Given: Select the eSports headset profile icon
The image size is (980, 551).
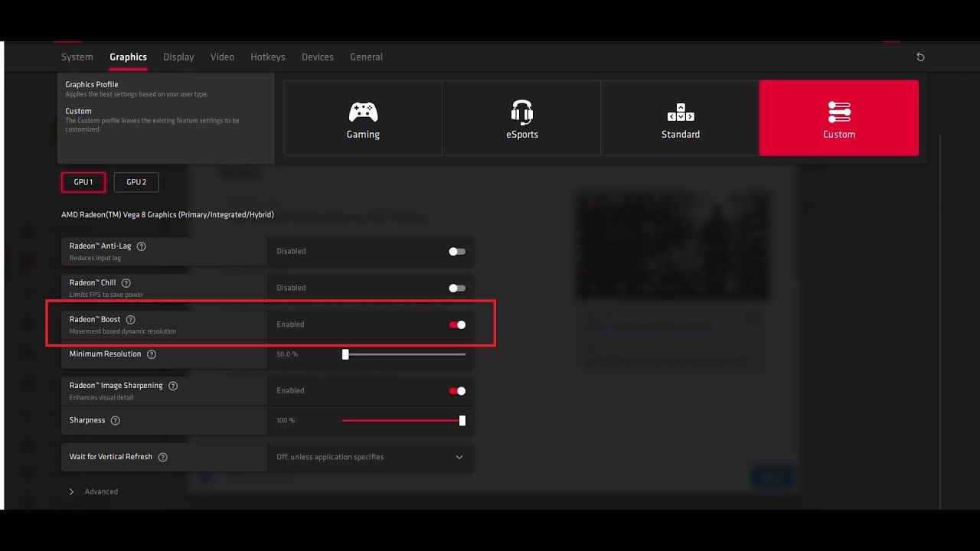Looking at the screenshot, I should coord(522,112).
